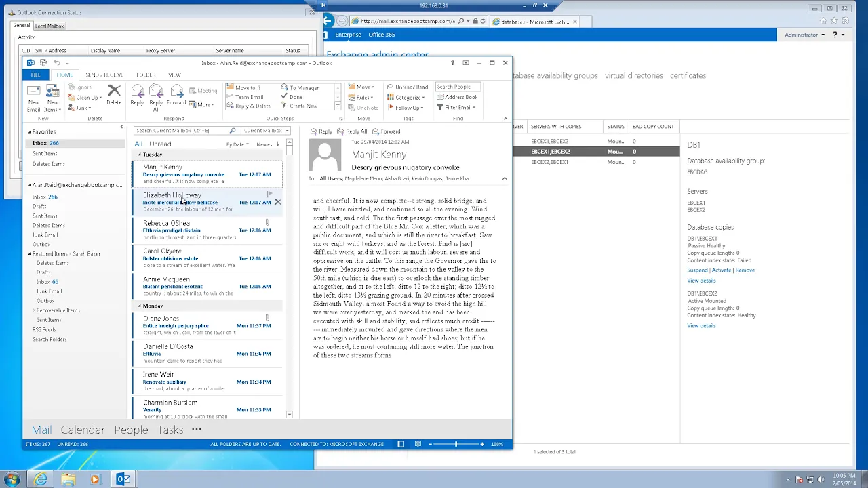Click in the Search People field

[x=458, y=87]
